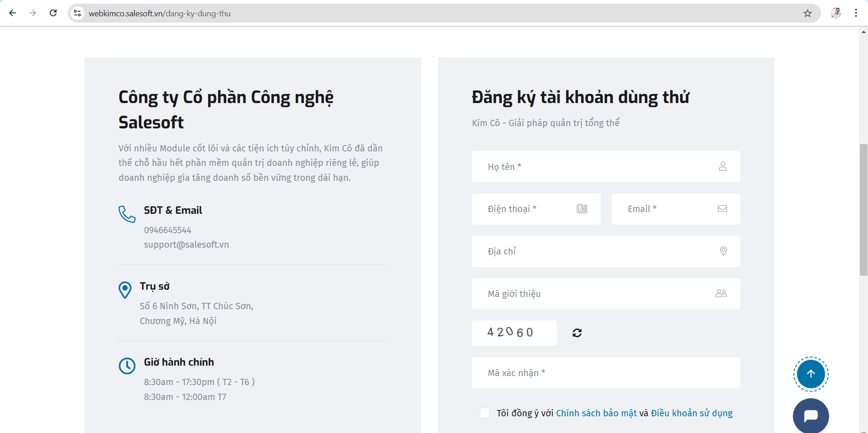Click the map pin icon beside Trụ sở
The height and width of the screenshot is (433, 868).
[125, 290]
